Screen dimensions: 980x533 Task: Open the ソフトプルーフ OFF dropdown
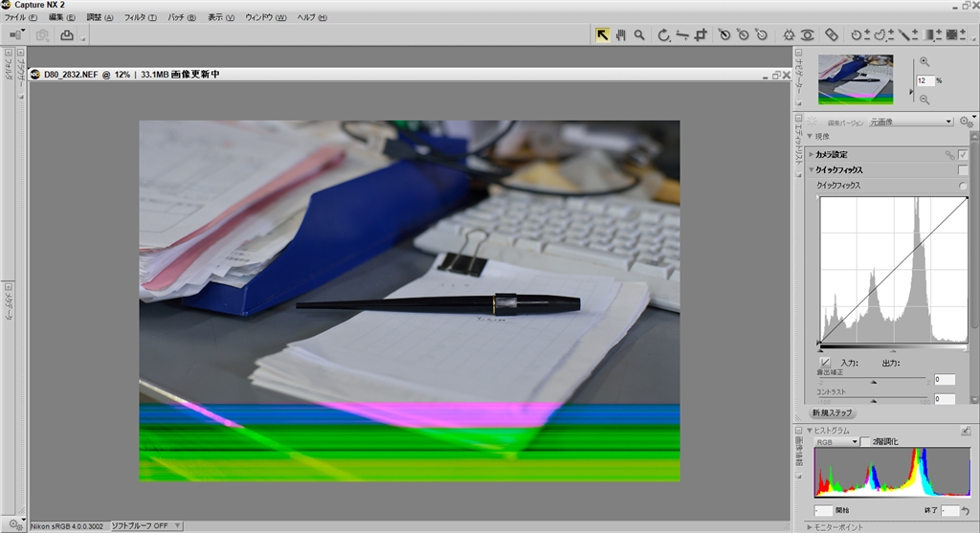point(146,526)
